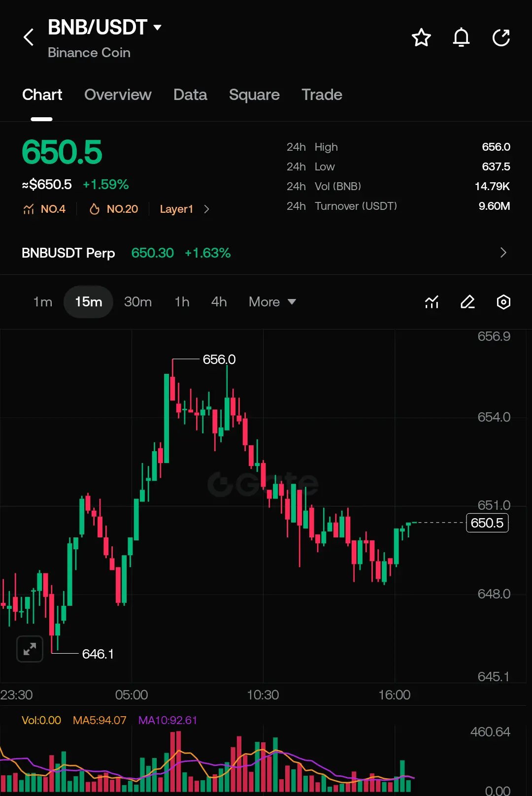Tap the perp change +1.63%
The image size is (532, 796).
click(x=207, y=253)
